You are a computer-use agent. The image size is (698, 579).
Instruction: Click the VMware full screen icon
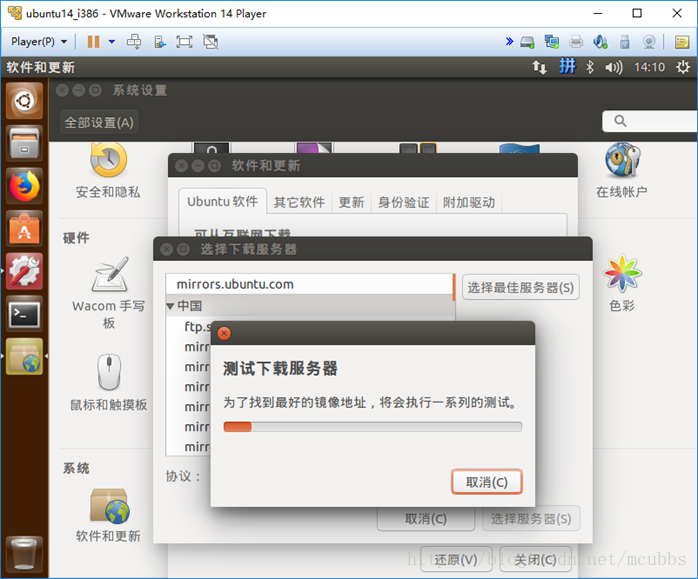184,42
